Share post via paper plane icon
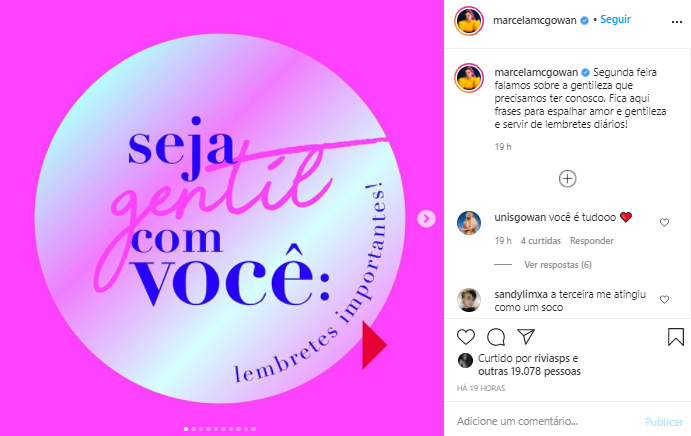691x436 pixels. pyautogui.click(x=526, y=336)
